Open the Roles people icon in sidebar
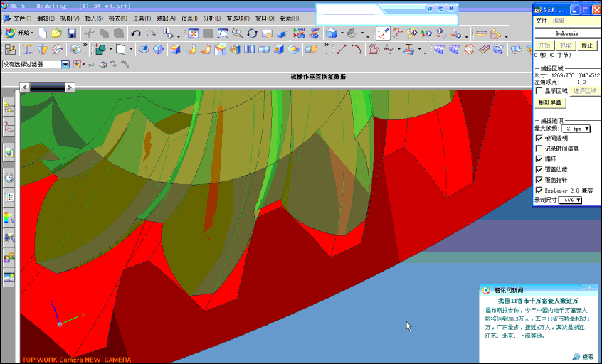Image resolution: width=602 pixels, height=364 pixels. (x=9, y=257)
